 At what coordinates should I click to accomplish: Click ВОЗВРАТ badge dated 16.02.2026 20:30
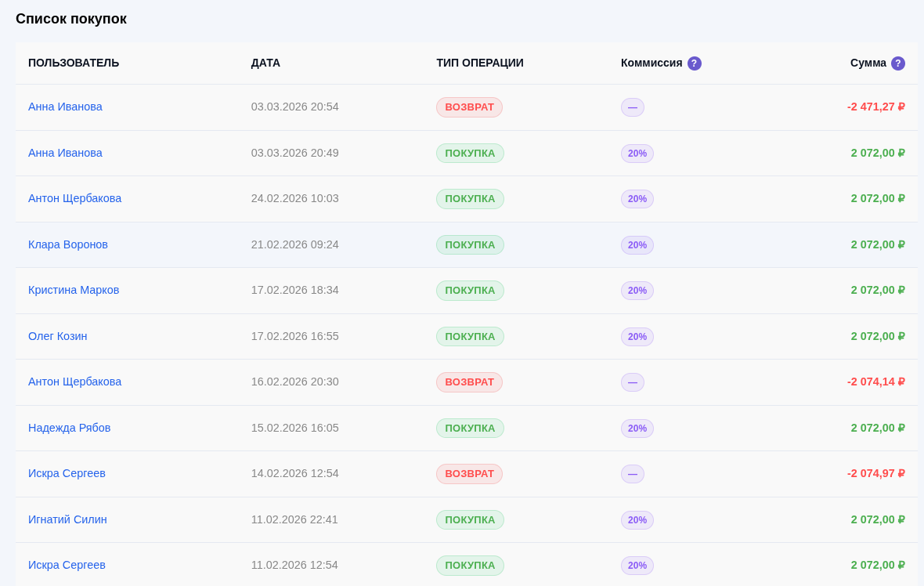tap(469, 382)
